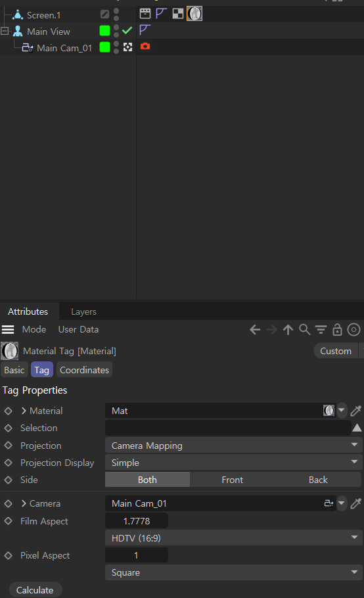Click the green layer swatch on Main Cam_01
Viewport: 364px width, 598px height.
point(104,47)
